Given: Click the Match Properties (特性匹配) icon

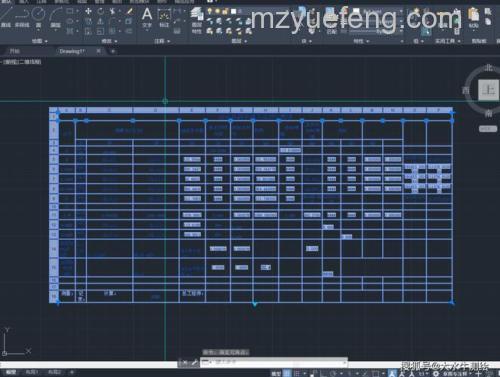Looking at the screenshot, I should click(331, 21).
